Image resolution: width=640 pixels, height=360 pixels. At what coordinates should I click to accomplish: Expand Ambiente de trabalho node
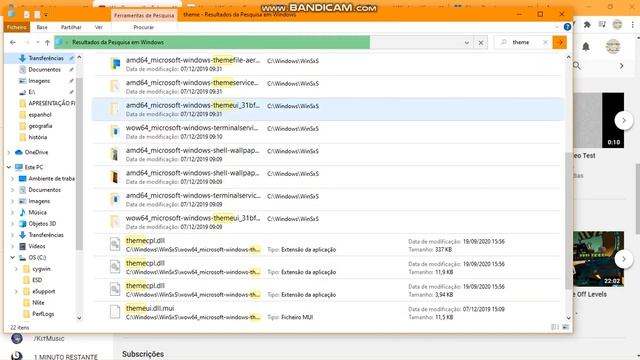pyautogui.click(x=12, y=179)
